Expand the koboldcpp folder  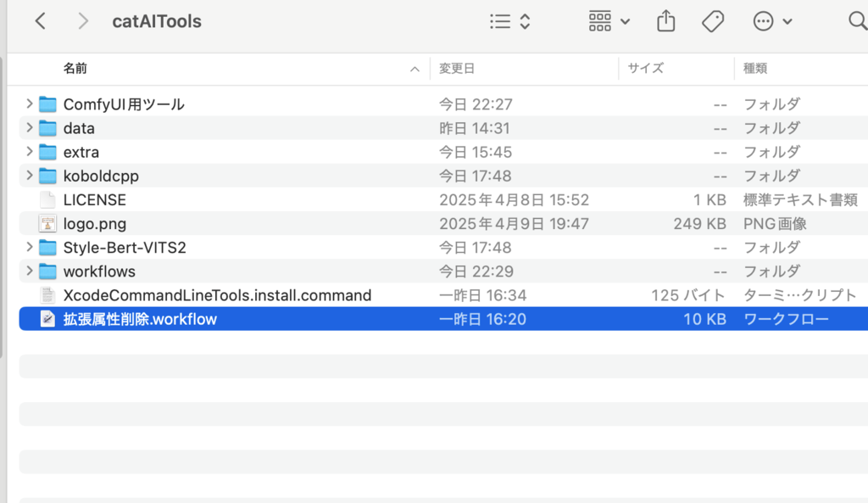click(x=30, y=175)
